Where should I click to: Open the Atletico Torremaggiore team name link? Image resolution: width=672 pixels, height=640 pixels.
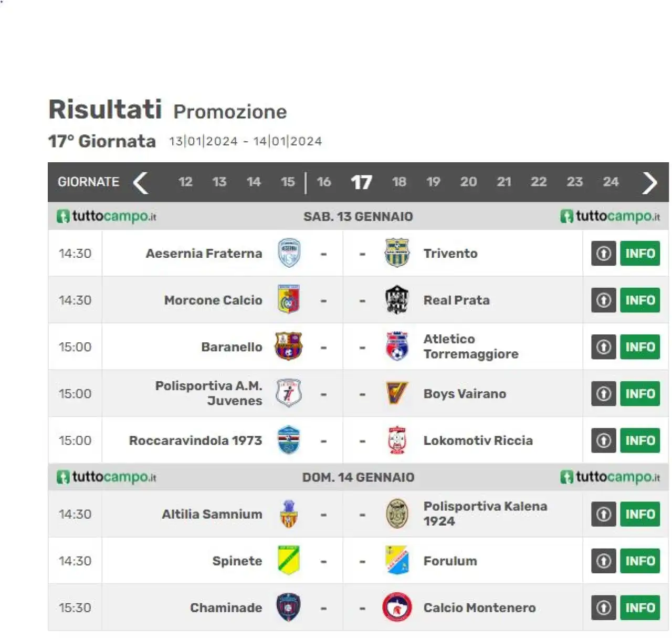point(471,347)
